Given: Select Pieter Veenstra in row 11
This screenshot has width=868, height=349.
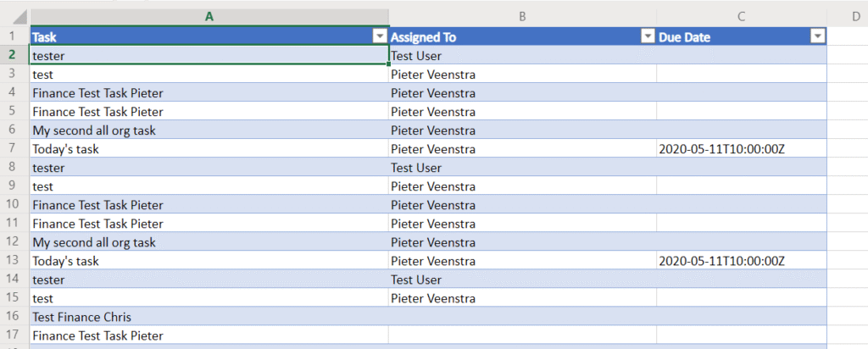Looking at the screenshot, I should point(522,223).
